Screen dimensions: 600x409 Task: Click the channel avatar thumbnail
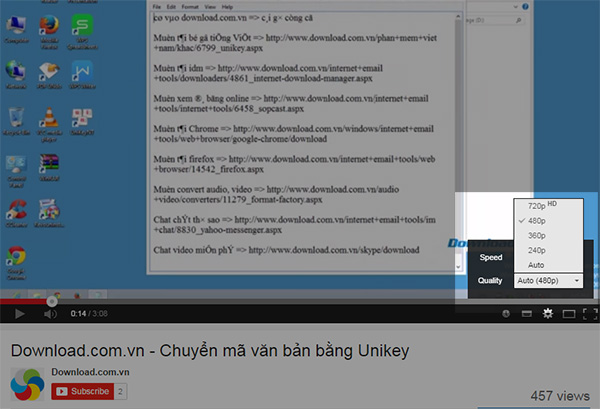coord(27,385)
